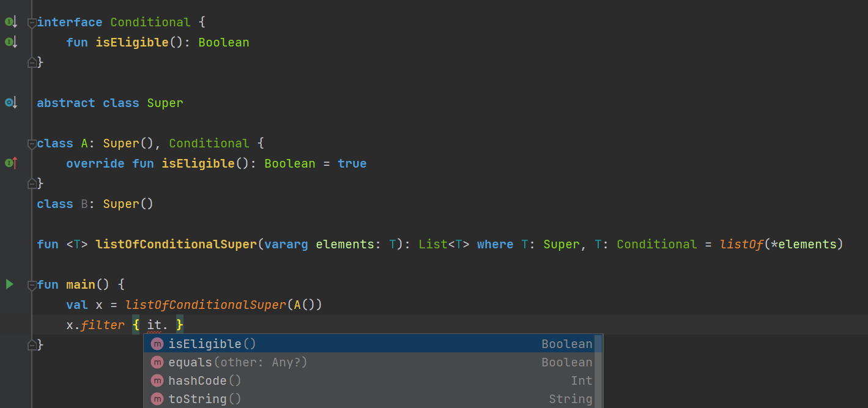Click the '*elements' spread argument
This screenshot has height=408, width=868.
(x=804, y=244)
